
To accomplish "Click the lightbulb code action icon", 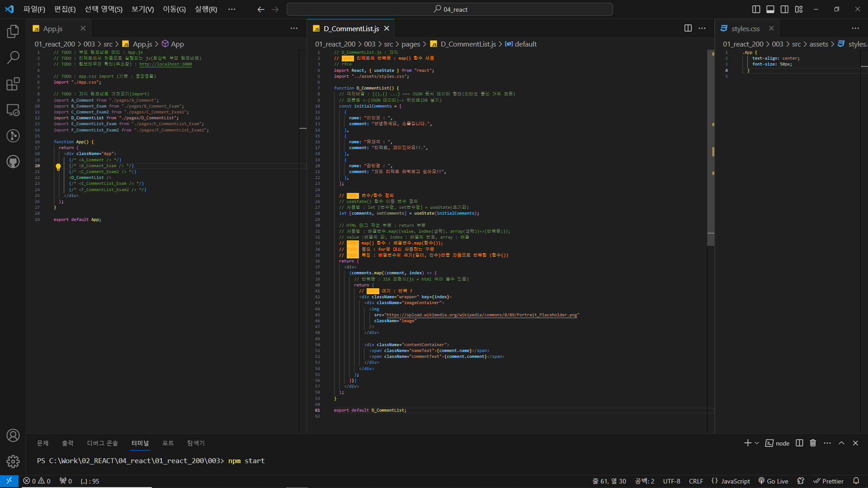I will (x=58, y=167).
